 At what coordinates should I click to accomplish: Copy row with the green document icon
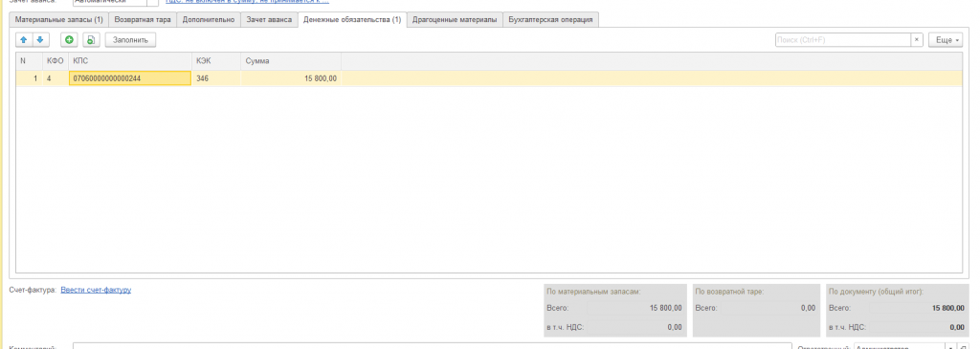(x=91, y=40)
